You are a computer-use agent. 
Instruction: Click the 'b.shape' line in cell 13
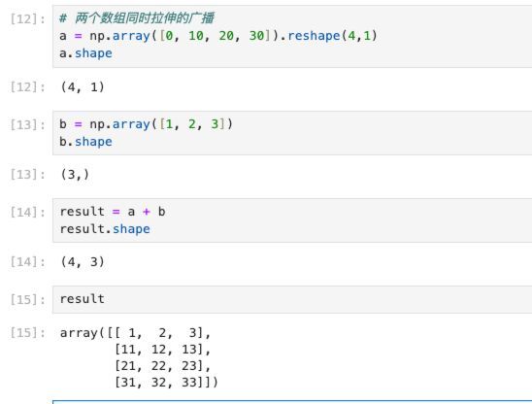[85, 142]
